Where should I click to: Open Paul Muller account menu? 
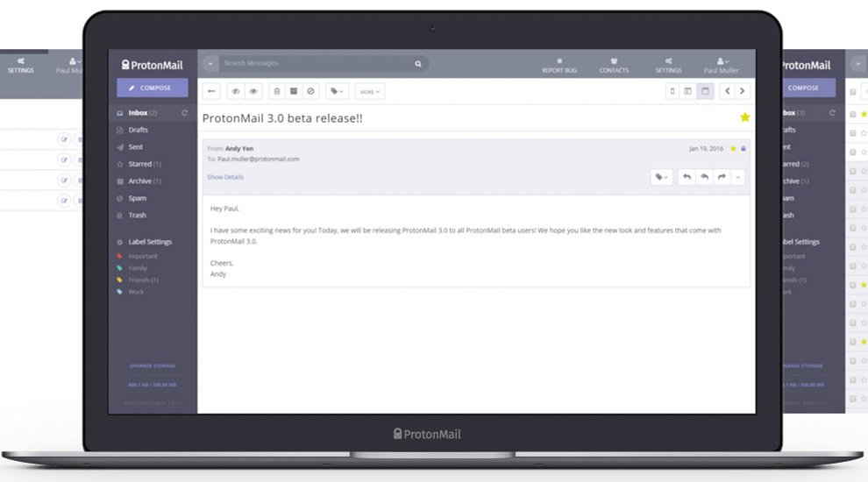[x=722, y=66]
